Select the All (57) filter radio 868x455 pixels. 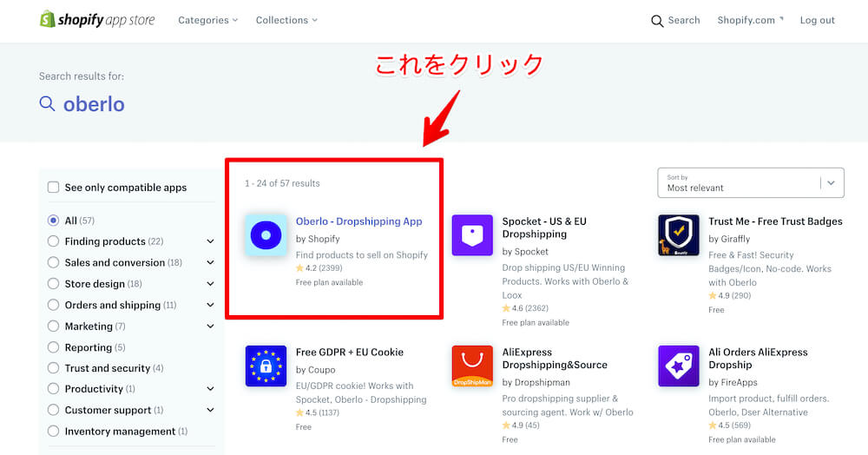coord(53,221)
